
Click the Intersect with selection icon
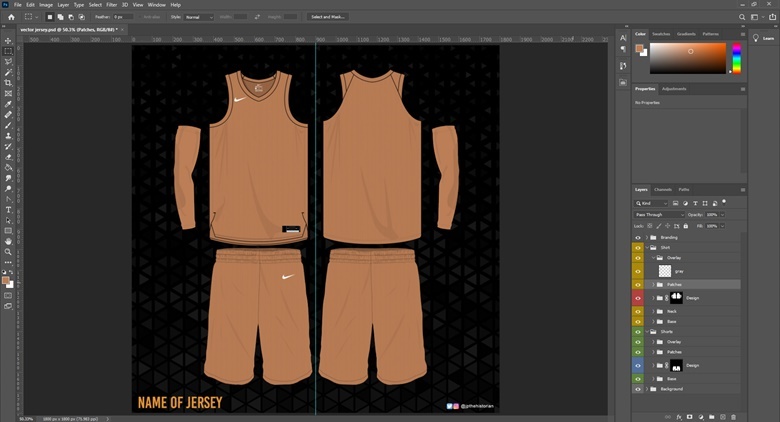coord(82,17)
